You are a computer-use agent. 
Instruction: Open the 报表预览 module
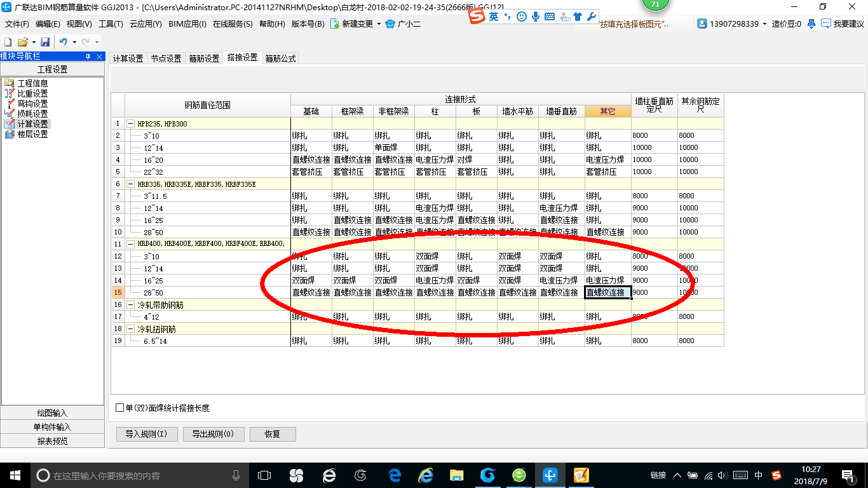pyautogui.click(x=53, y=441)
